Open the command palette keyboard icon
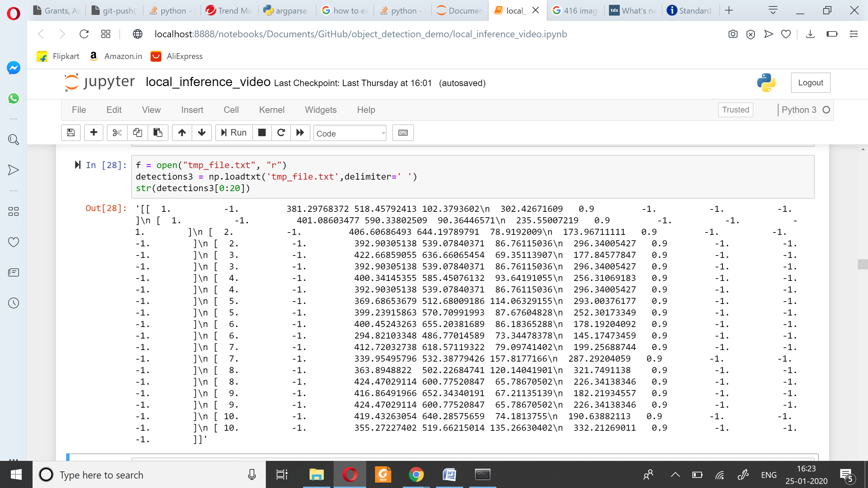The image size is (868, 488). coord(402,133)
